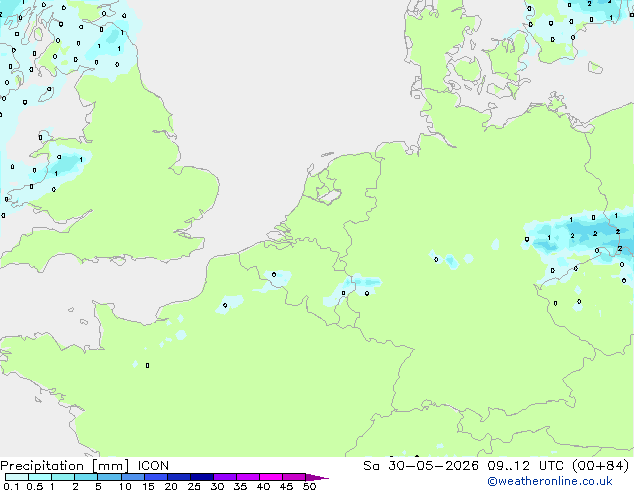This screenshot has height=490, width=634.
Task: Click the arrow tip above 50 on legend
Action: (317, 477)
